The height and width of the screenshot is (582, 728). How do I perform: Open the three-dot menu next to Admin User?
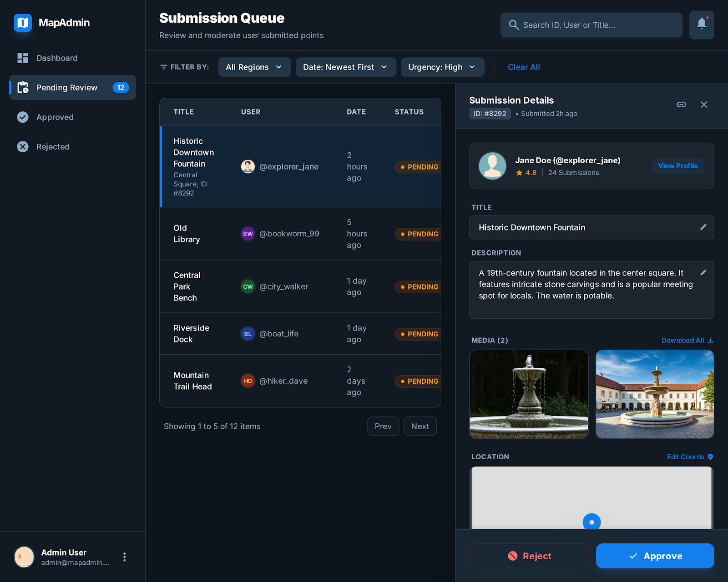click(x=124, y=557)
